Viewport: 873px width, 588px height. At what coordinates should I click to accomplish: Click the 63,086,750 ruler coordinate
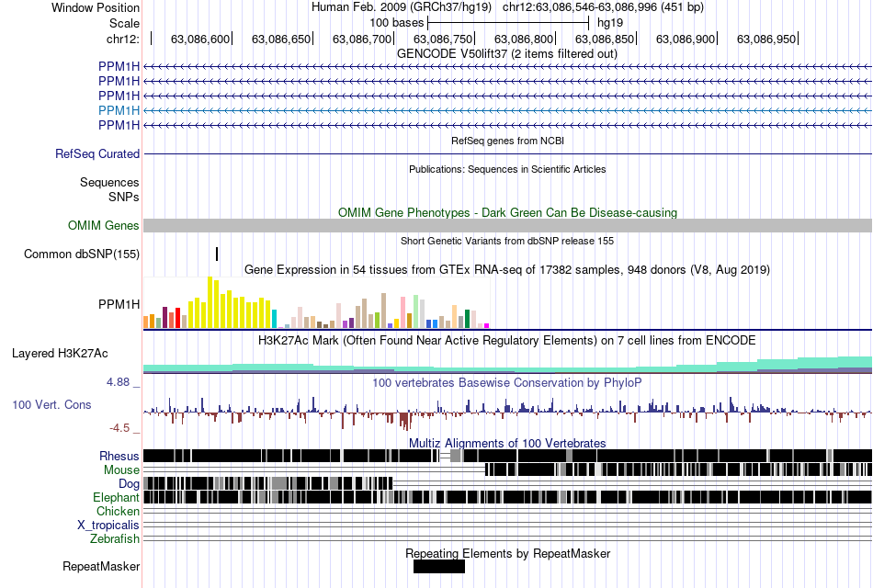(x=443, y=39)
